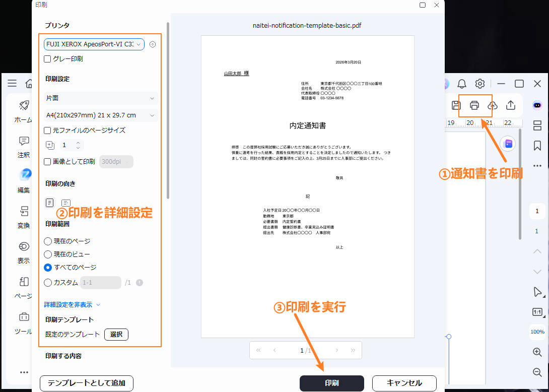Screen dimensions: 549x392
Task: Open the A4 paper size dropdown
Action: pos(100,115)
